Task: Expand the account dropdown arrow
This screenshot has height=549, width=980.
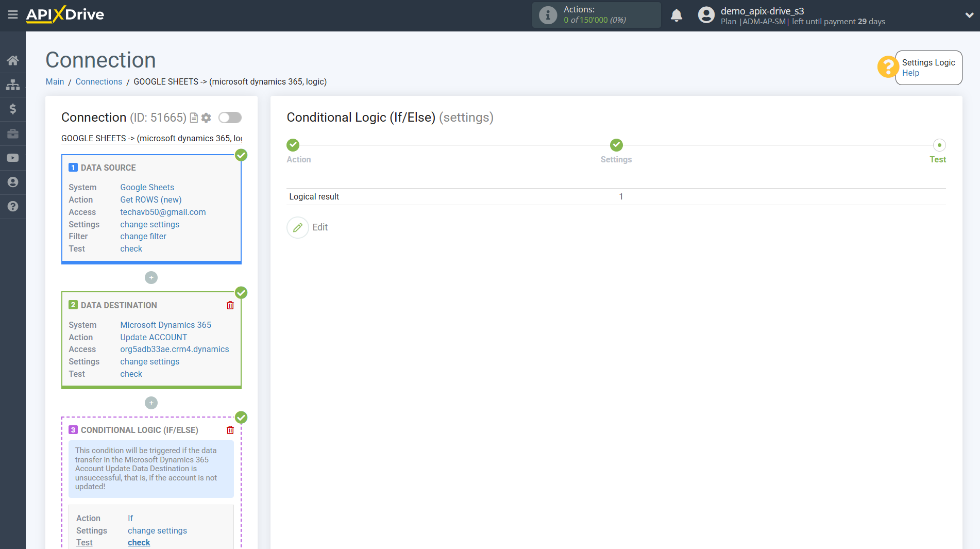Action: [x=969, y=15]
